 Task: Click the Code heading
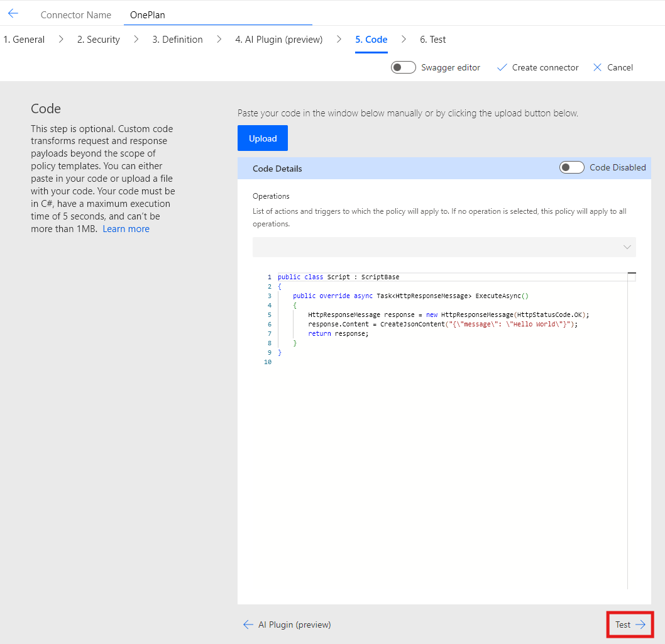[46, 109]
